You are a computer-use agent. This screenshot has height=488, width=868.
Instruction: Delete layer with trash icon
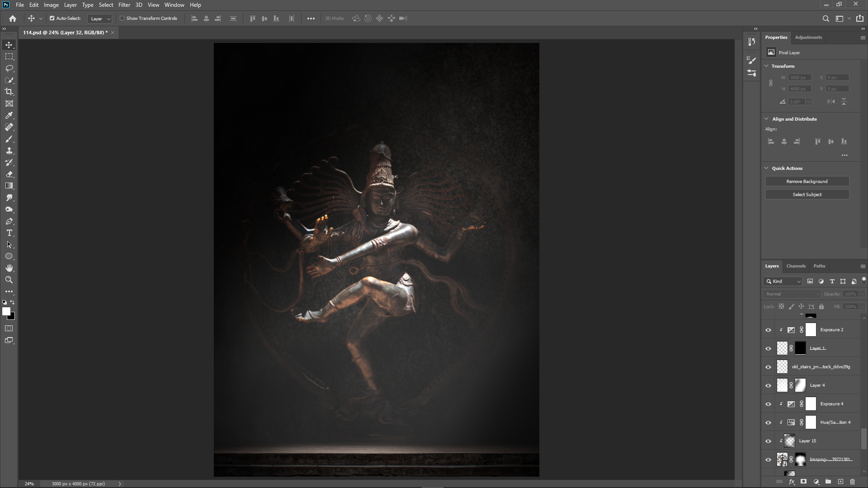[853, 482]
